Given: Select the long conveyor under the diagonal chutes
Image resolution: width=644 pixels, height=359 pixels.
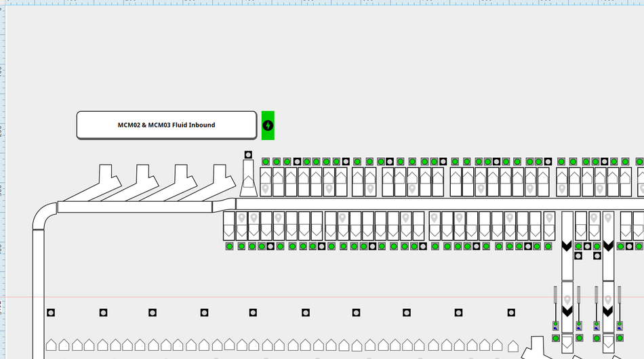Looking at the screenshot, I should (134, 207).
